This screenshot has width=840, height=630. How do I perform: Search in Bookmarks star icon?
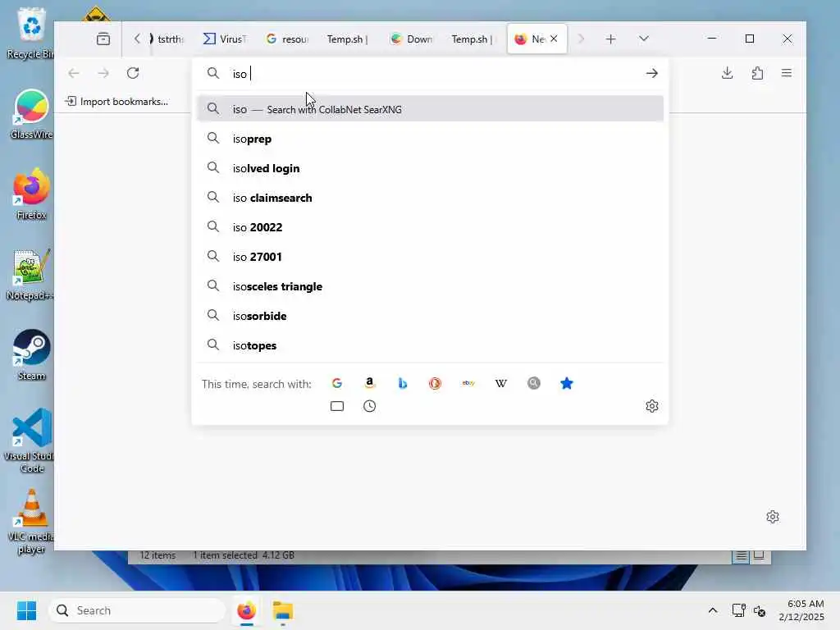click(x=566, y=383)
